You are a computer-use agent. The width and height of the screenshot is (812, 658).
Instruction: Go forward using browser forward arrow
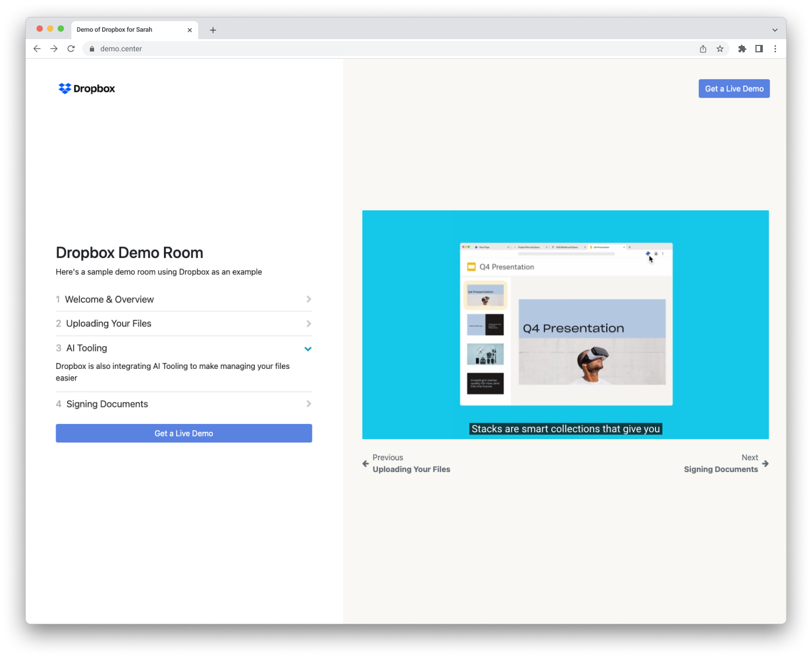54,49
